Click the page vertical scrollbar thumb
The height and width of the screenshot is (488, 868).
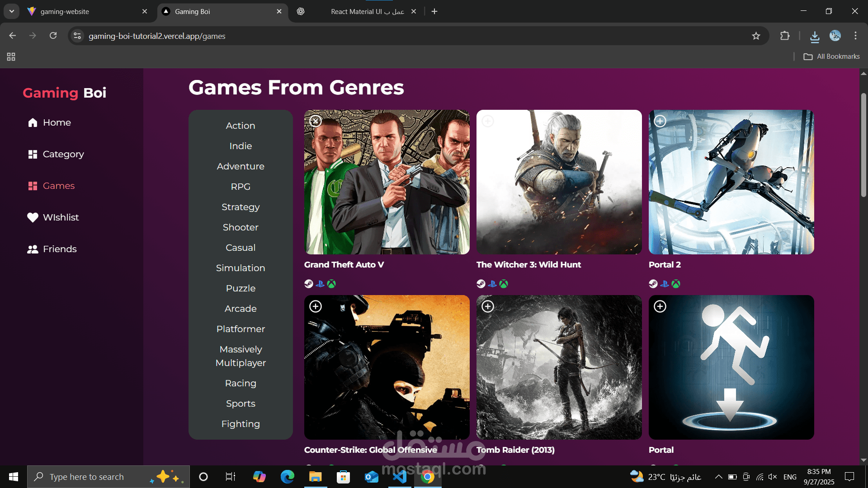click(863, 145)
